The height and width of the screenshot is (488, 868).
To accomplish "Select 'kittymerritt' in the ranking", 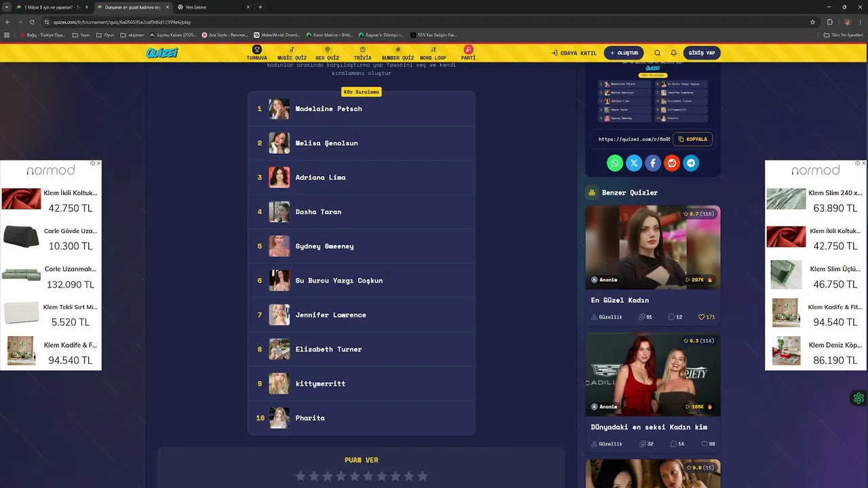I will click(320, 384).
